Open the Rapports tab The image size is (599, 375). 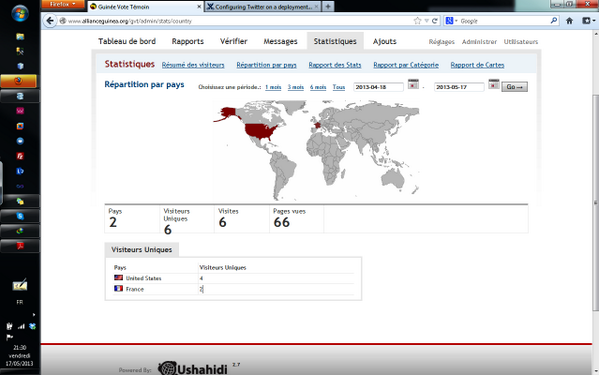[x=188, y=41]
